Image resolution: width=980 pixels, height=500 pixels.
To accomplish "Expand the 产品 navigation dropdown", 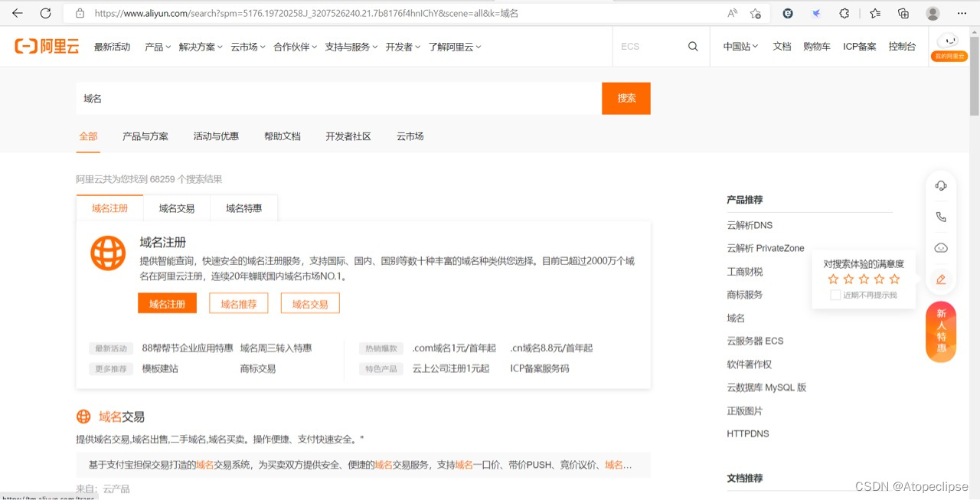I will click(x=157, y=47).
